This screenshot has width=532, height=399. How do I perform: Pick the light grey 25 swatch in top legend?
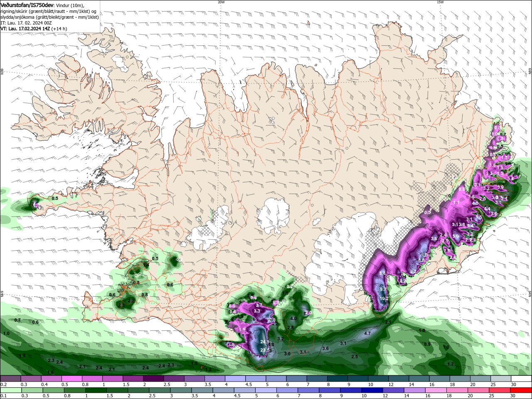click(x=501, y=379)
